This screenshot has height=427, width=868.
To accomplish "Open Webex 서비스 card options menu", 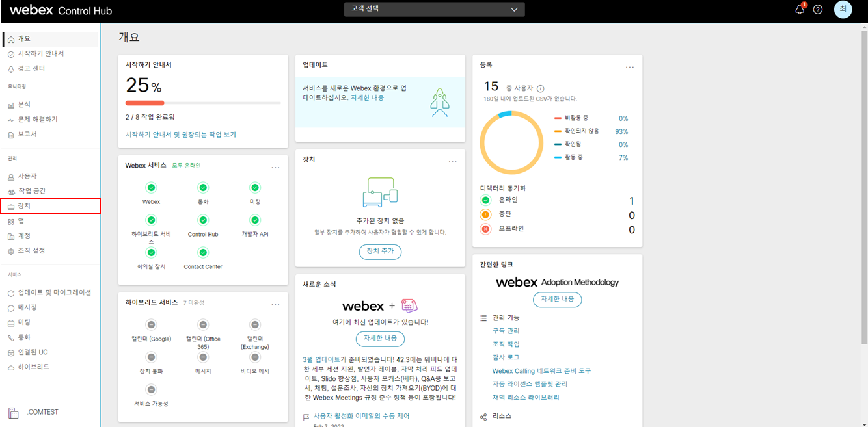I will pyautogui.click(x=275, y=167).
